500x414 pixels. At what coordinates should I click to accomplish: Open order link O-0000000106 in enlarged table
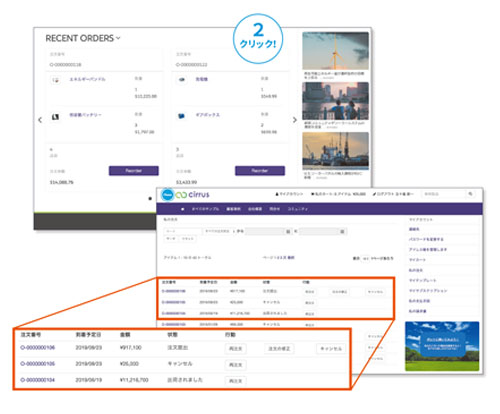[x=38, y=348]
